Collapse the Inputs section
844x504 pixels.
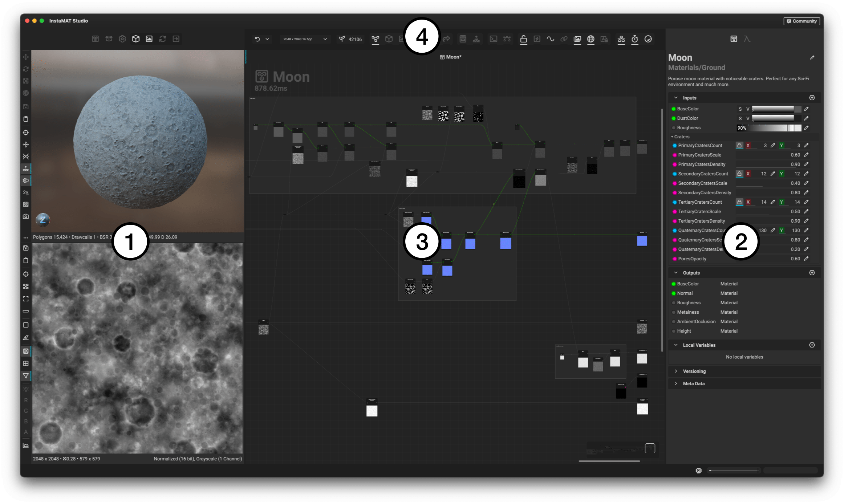[676, 98]
